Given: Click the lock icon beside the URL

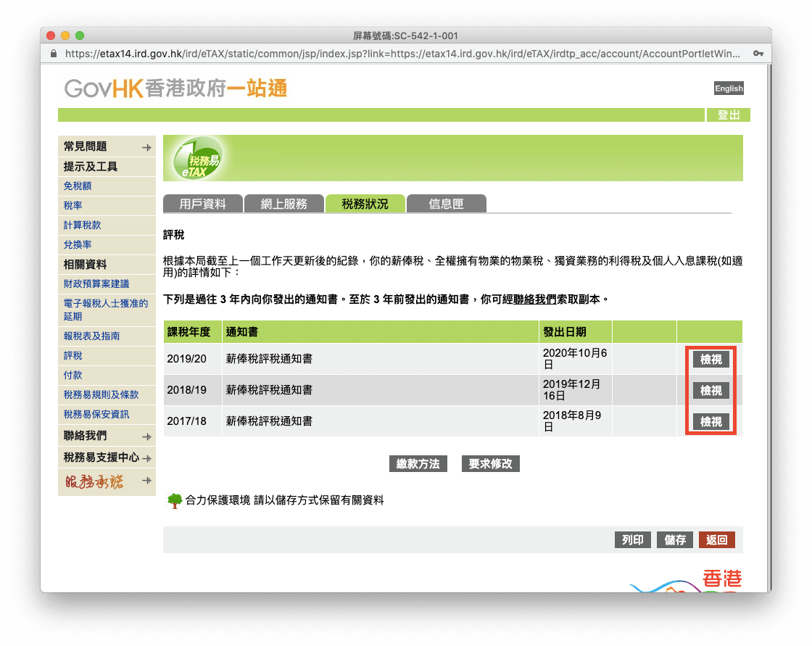Looking at the screenshot, I should point(54,54).
